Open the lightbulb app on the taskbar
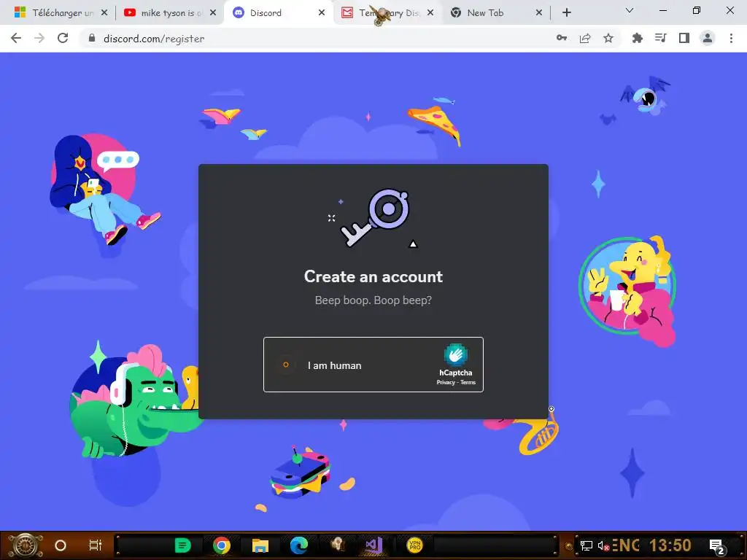This screenshot has width=747, height=560. (337, 544)
